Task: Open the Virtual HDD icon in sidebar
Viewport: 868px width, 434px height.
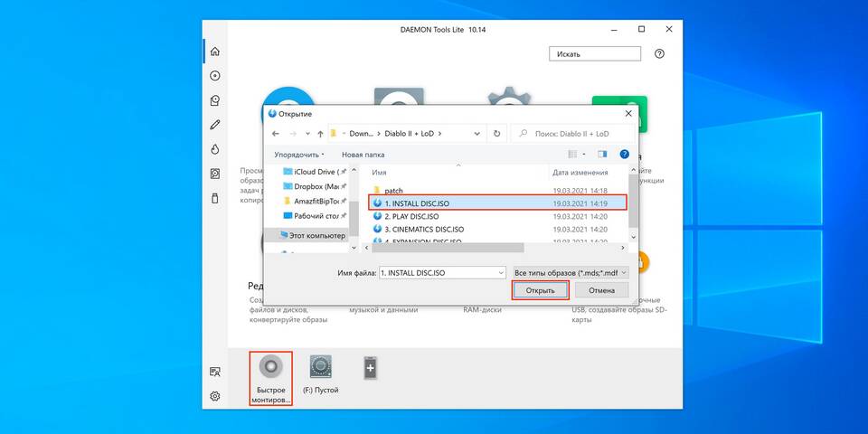Action: (x=215, y=174)
